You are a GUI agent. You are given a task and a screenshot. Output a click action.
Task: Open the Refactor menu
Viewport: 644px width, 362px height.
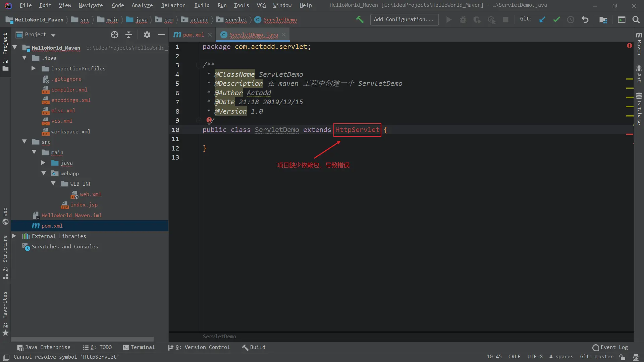tap(173, 5)
